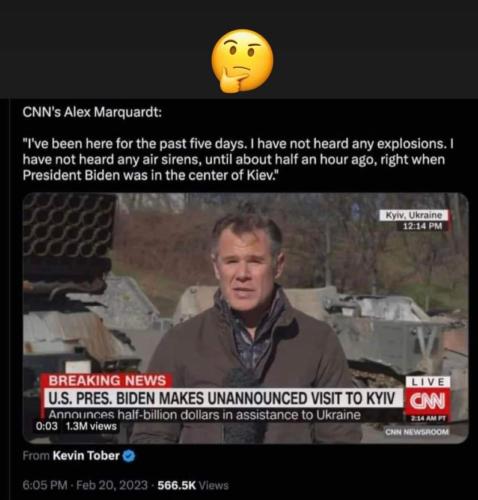
Task: Click the 2:14 AM PT time tag
Action: (428, 418)
